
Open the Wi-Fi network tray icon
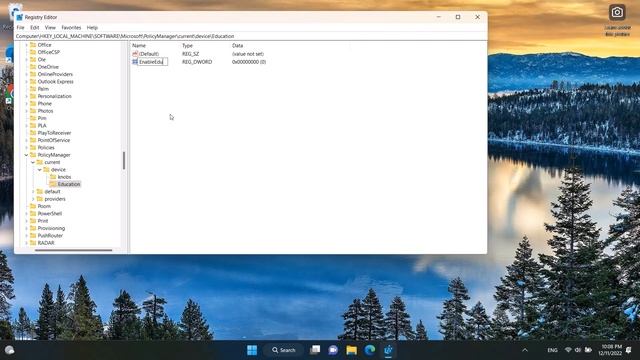568,350
